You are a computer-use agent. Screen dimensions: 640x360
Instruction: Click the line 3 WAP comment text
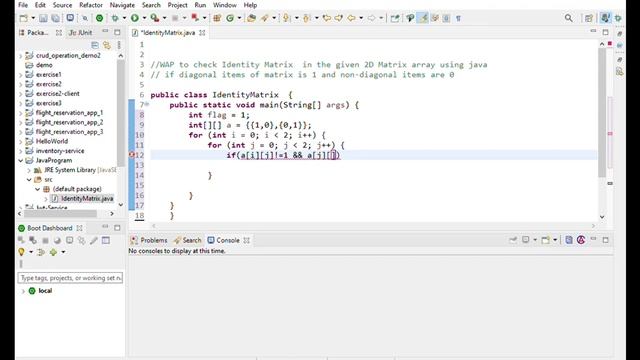(x=319, y=64)
